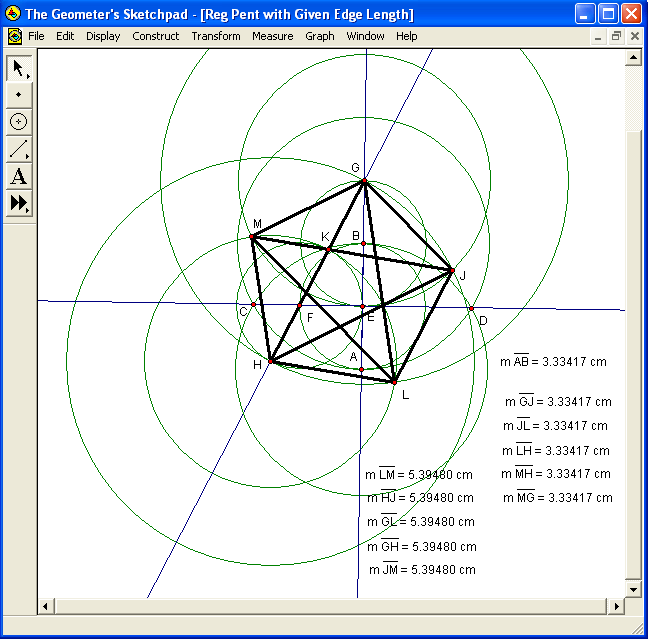Viewport: 648px width, 639px height.
Task: Choose the Compass circle tool
Action: coord(19,122)
